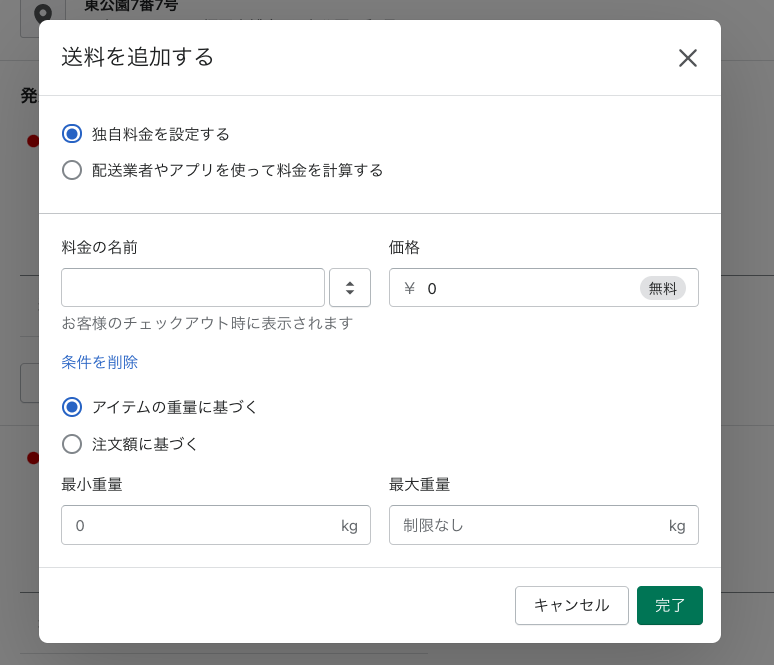Click the 料金の名前 label

99,247
